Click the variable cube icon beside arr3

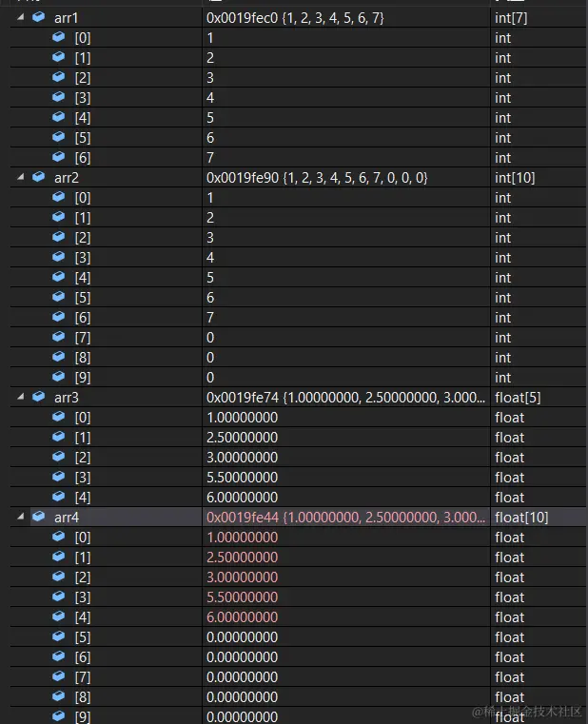39,397
